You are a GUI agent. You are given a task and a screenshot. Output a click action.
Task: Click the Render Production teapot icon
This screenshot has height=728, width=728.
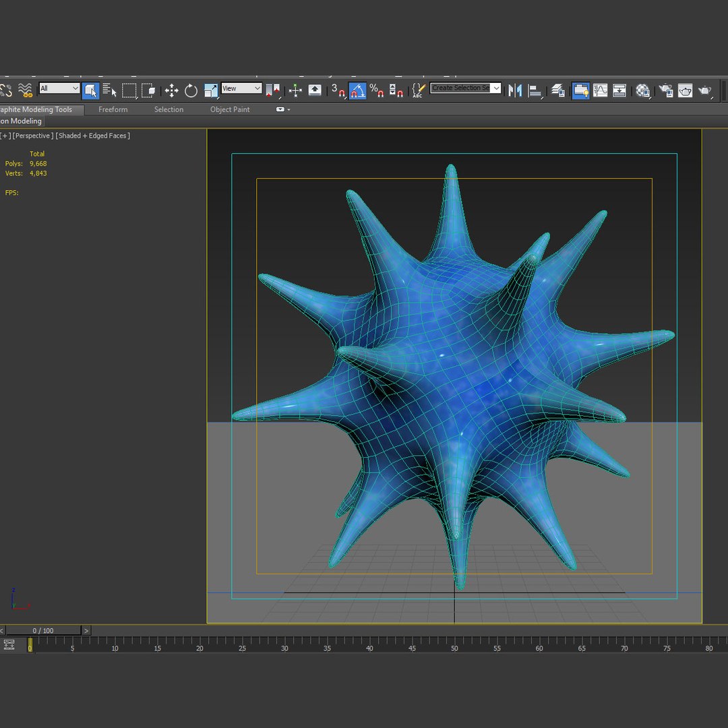(705, 90)
